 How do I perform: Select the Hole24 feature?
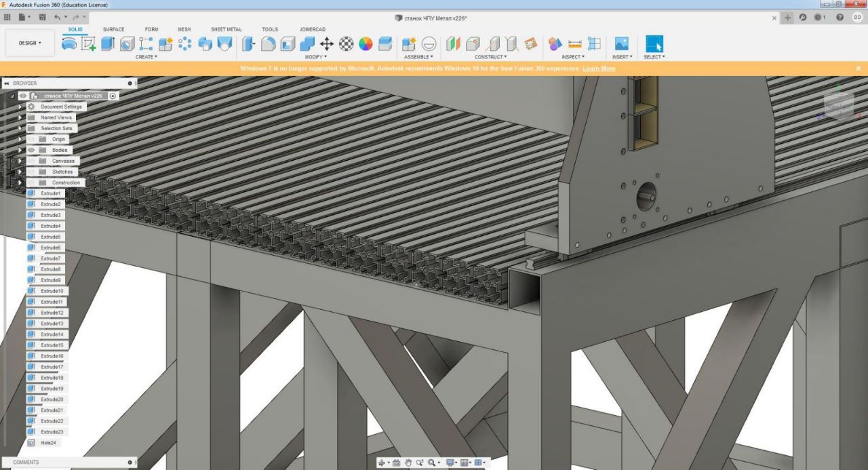[x=47, y=443]
